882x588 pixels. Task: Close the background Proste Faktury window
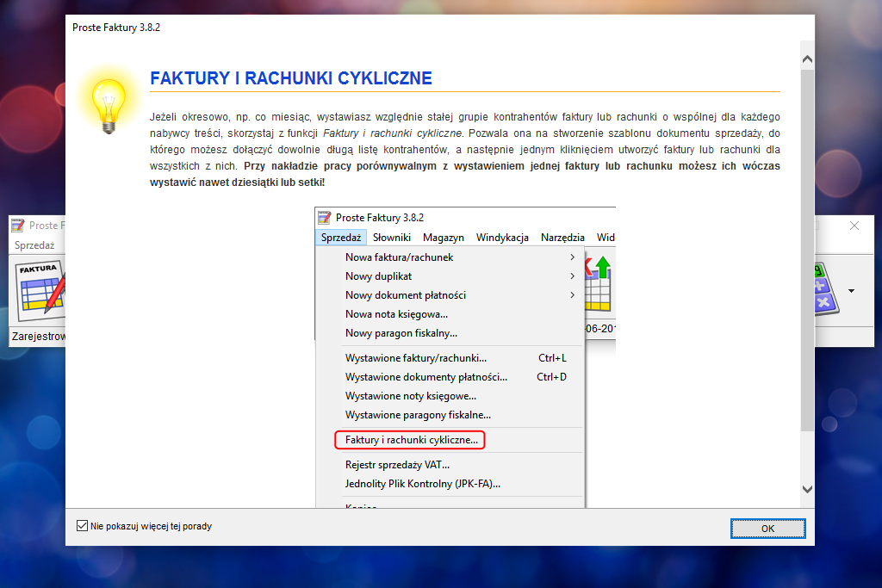(x=854, y=226)
